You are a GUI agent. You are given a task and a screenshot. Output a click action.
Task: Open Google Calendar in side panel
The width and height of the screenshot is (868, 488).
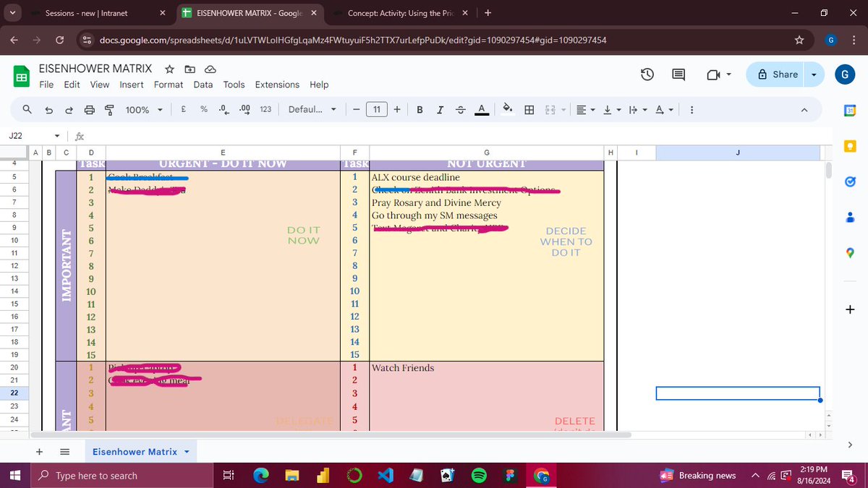850,110
